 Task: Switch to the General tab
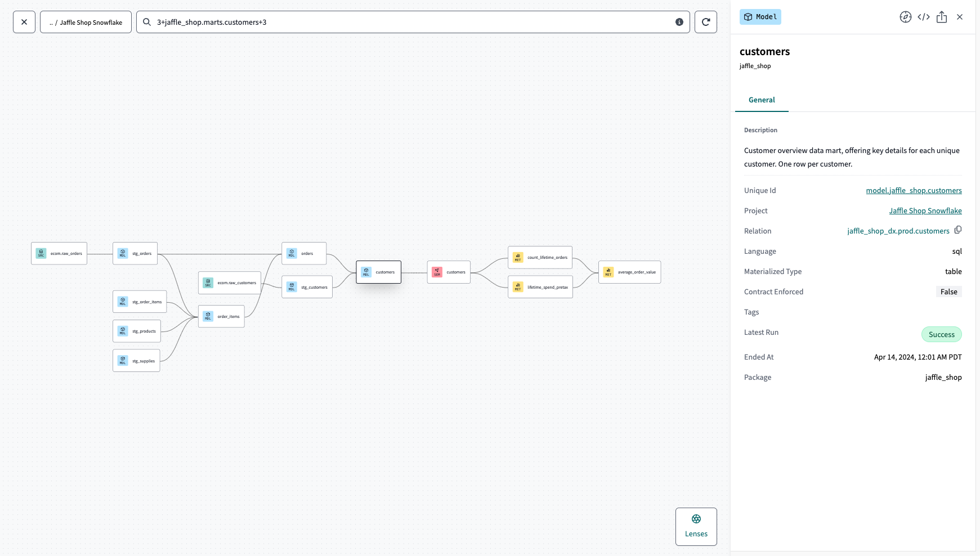(761, 100)
